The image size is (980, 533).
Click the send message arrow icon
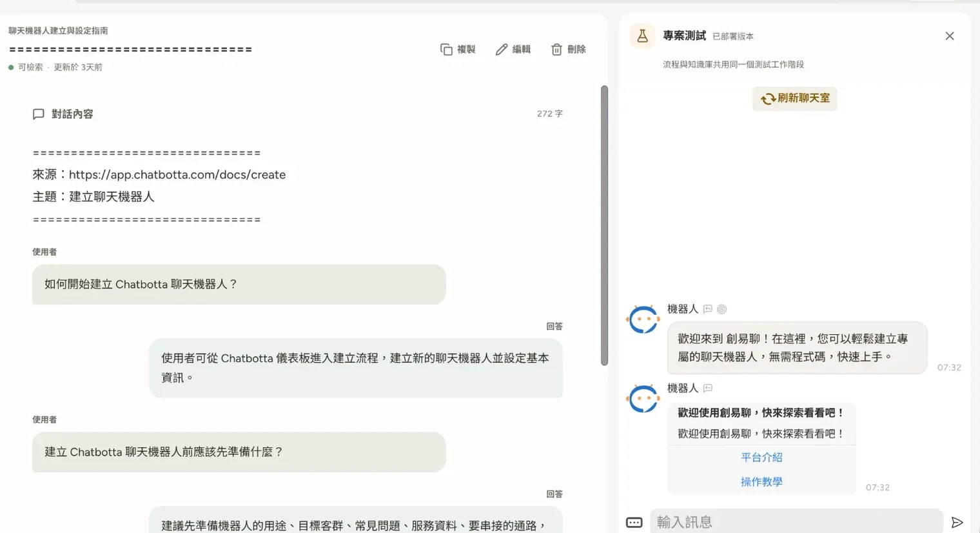tap(957, 522)
